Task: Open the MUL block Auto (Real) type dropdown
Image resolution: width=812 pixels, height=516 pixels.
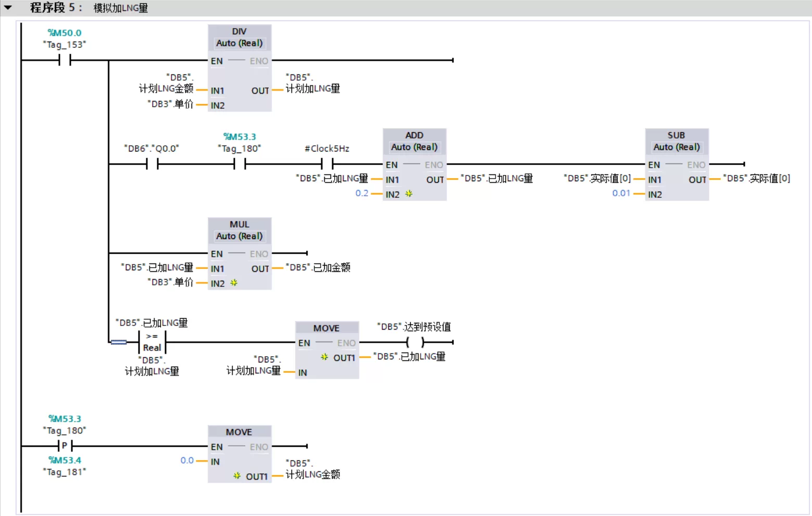Action: (x=239, y=236)
